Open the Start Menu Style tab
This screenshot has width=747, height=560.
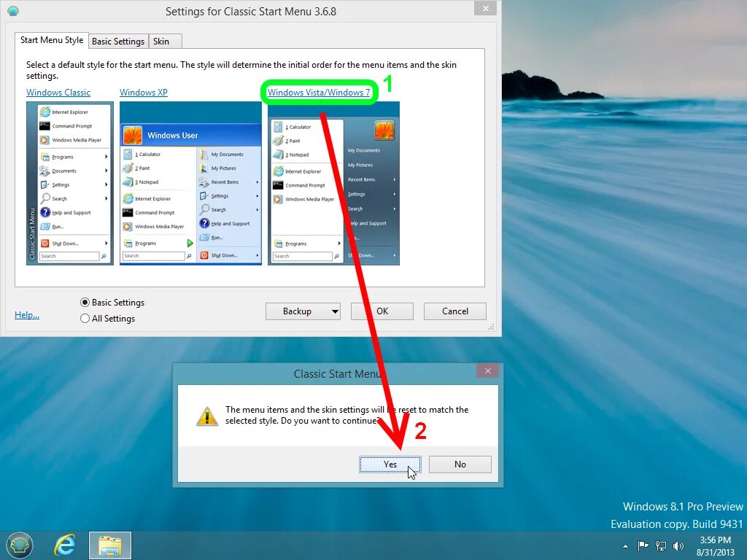tap(52, 41)
